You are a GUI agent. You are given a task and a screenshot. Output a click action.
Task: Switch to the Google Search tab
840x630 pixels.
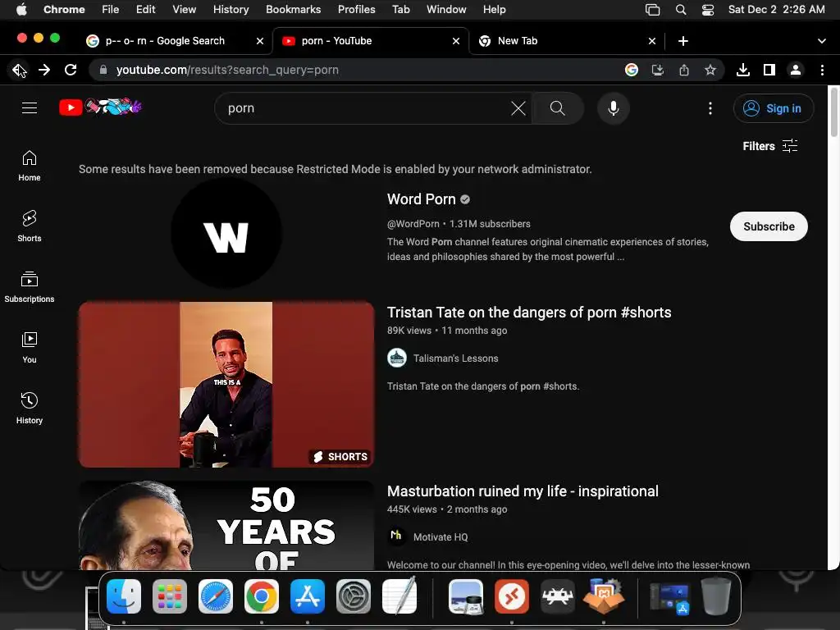[x=165, y=41]
